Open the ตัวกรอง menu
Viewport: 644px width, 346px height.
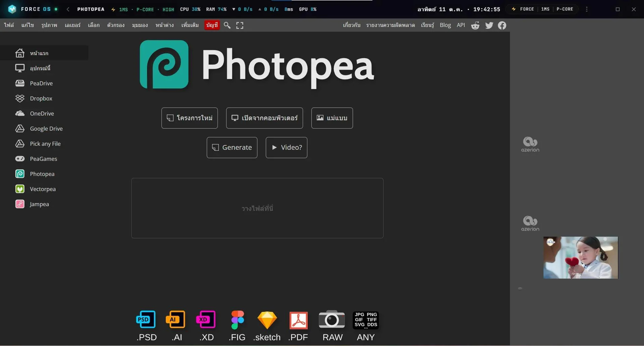click(116, 25)
